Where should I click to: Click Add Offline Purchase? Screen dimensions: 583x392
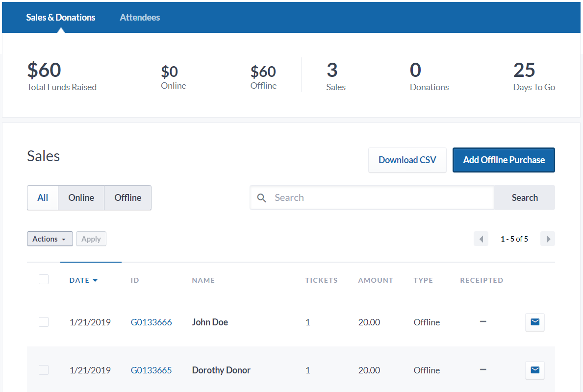504,160
